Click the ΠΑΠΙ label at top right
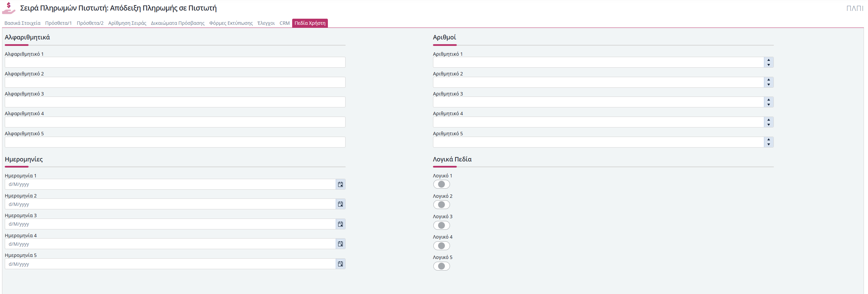 click(855, 8)
